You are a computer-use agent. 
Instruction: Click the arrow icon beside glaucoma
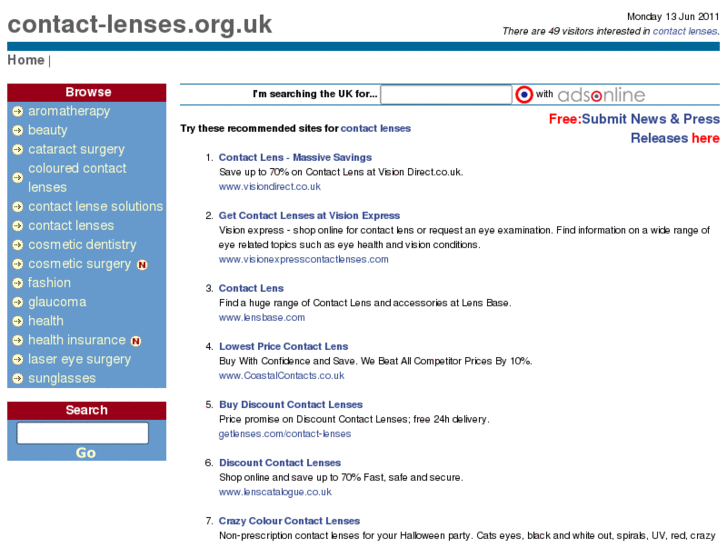[18, 302]
